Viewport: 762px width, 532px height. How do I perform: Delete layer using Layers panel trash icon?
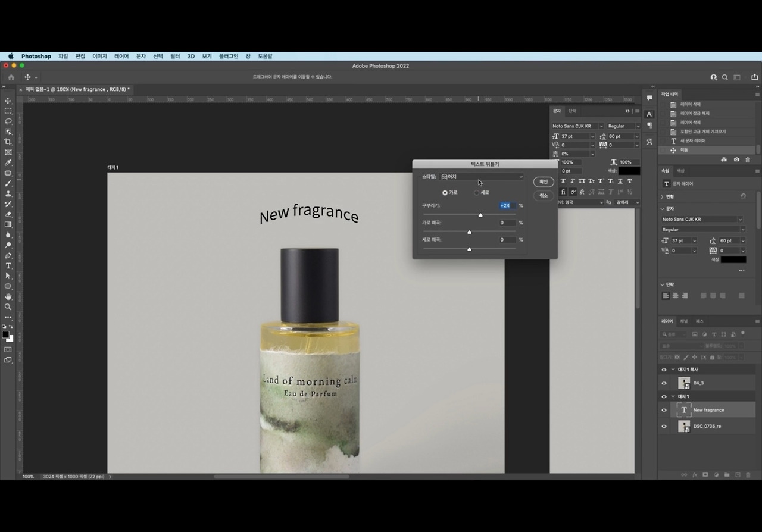point(748,475)
